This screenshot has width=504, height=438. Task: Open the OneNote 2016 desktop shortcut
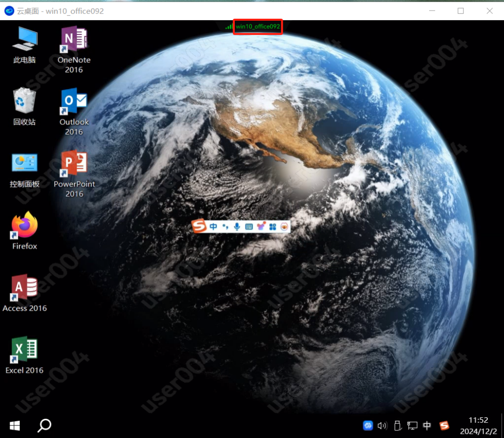74,39
